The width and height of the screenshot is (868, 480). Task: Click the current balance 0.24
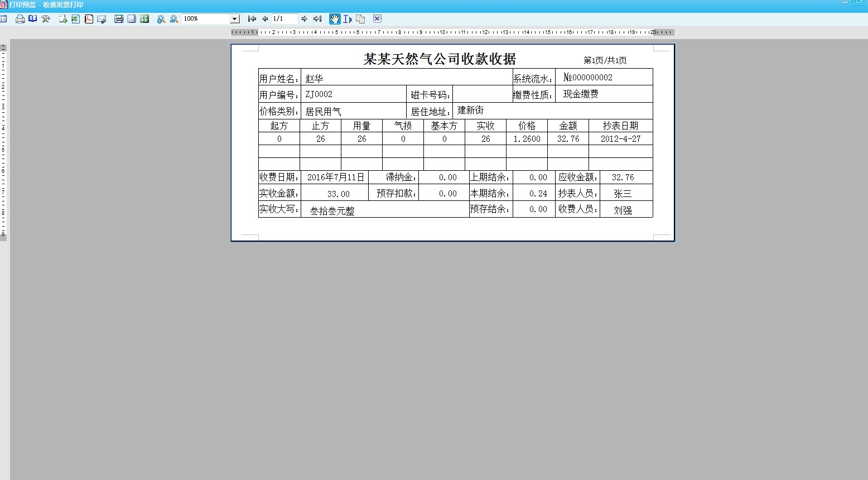(x=538, y=194)
